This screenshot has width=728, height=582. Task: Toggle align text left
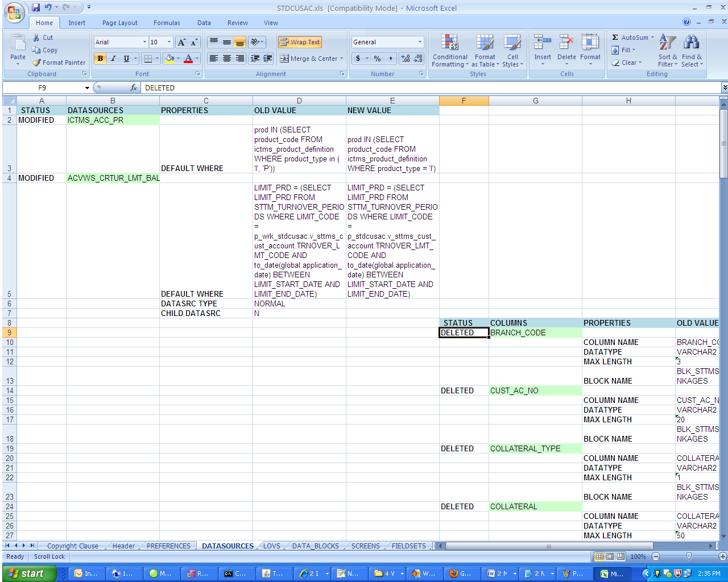click(214, 59)
